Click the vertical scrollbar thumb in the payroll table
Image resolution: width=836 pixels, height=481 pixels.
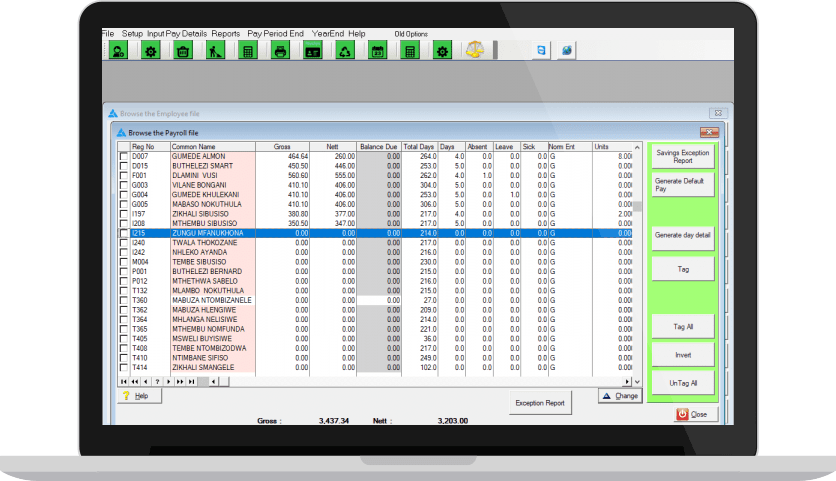[637, 206]
